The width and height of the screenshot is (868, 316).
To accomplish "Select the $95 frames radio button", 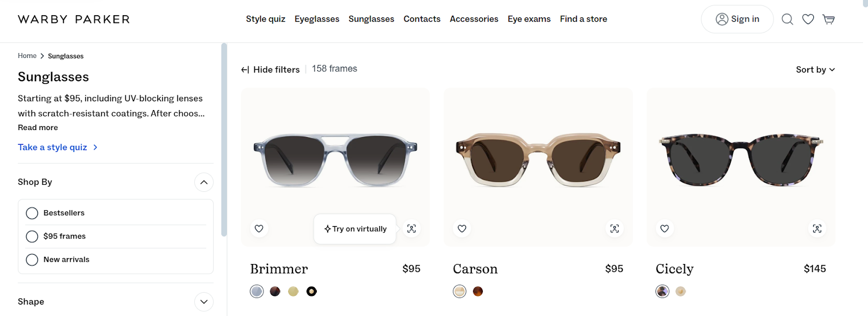I will (31, 236).
